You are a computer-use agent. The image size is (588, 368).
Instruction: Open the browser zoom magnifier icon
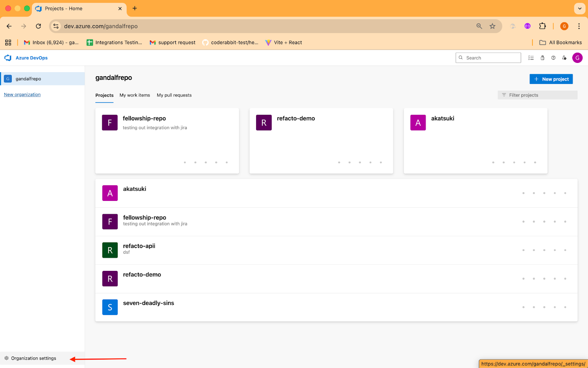click(479, 26)
